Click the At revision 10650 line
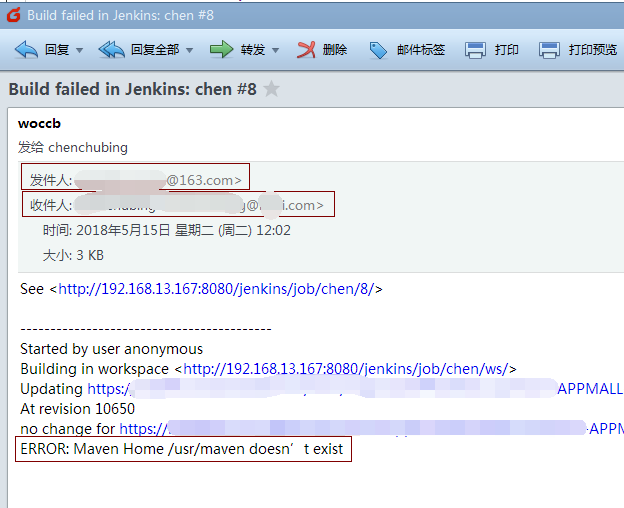624x508 pixels. (78, 409)
